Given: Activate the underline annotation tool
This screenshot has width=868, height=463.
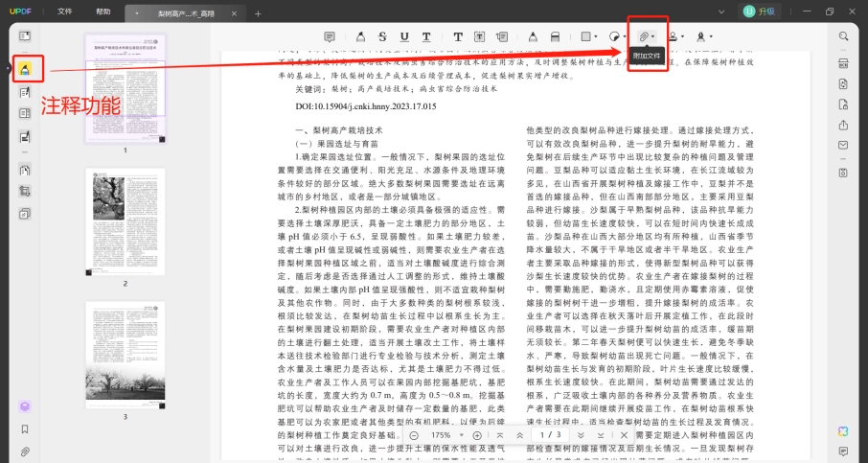Looking at the screenshot, I should coord(404,36).
